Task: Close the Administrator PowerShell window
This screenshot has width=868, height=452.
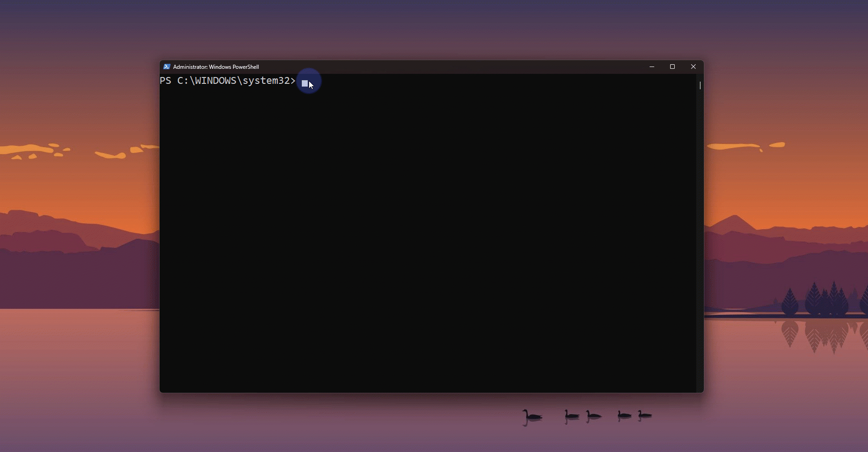Action: point(693,67)
